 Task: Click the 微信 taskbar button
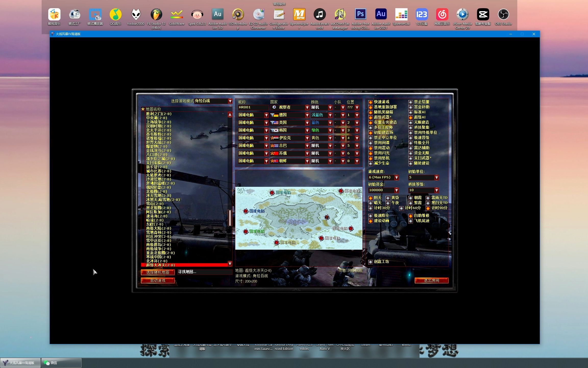(61, 363)
